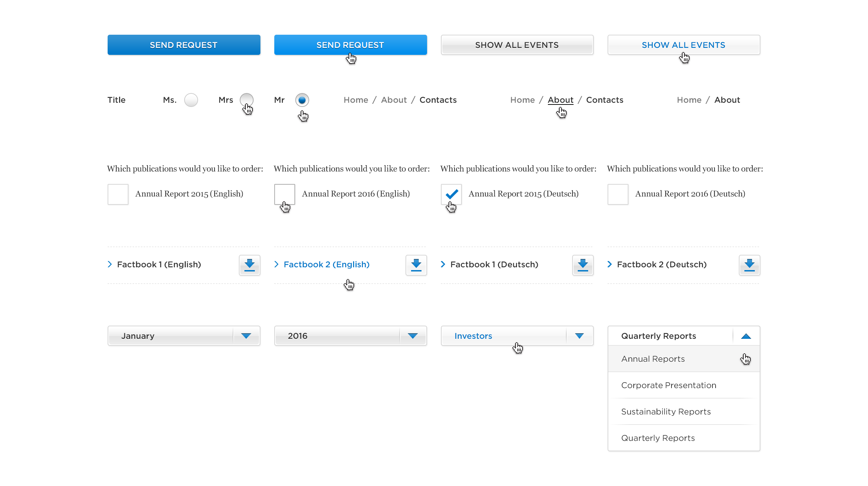Viewport: 868px width, 486px height.
Task: Collapse the open Quarterly Reports dropdown header
Action: point(684,336)
